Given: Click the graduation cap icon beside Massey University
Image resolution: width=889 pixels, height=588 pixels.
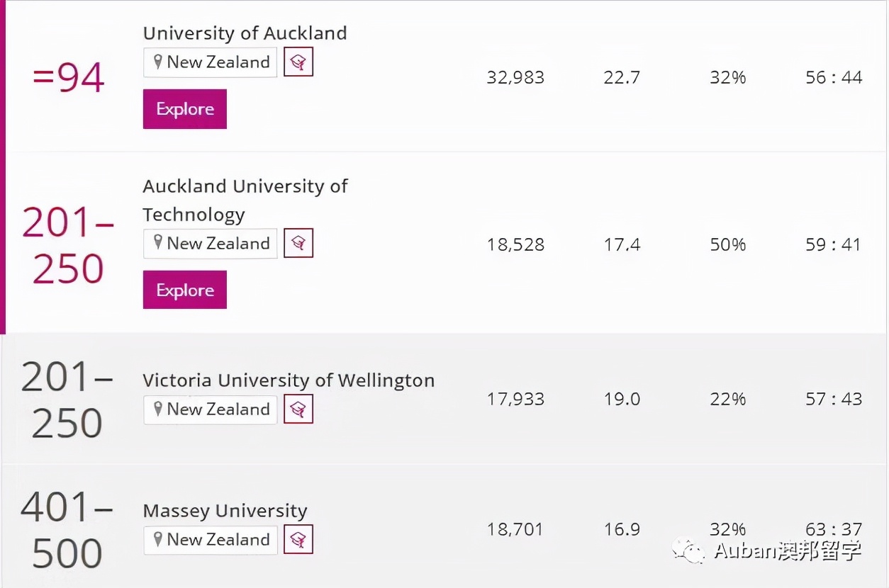Looking at the screenshot, I should click(x=298, y=540).
